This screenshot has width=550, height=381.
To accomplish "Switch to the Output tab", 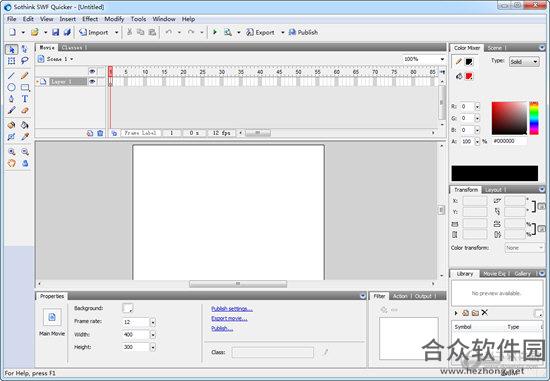I will click(x=423, y=296).
